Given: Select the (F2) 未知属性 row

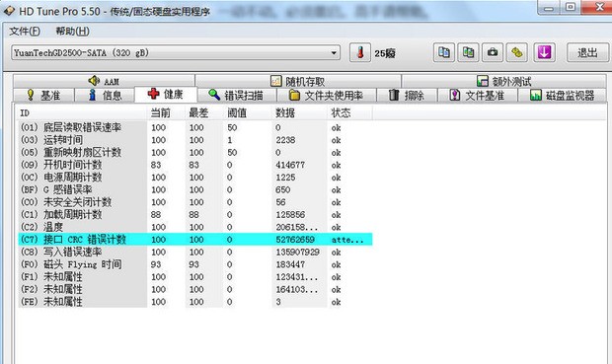Looking at the screenshot, I should coord(195,289).
